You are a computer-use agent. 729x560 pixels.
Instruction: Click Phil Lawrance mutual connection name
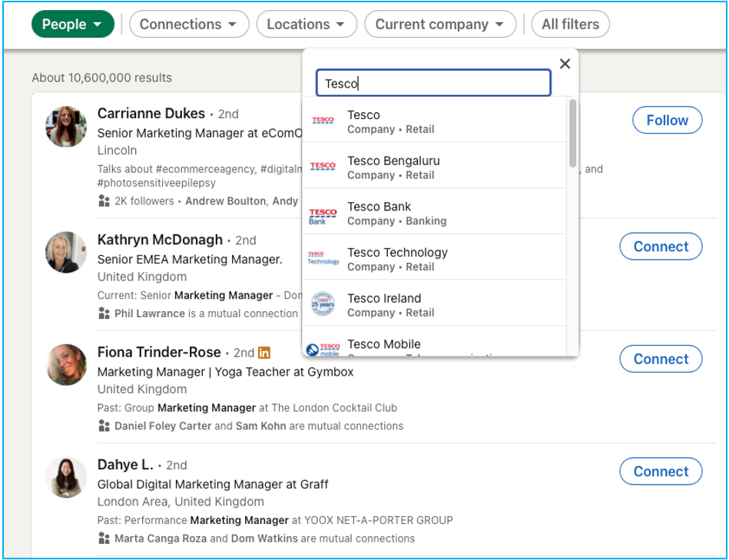point(150,313)
